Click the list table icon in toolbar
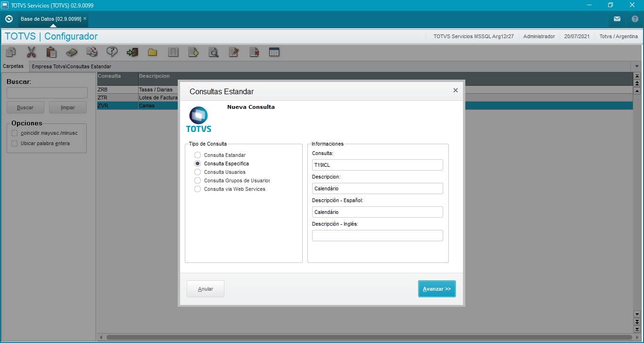The width and height of the screenshot is (644, 343). 173,52
